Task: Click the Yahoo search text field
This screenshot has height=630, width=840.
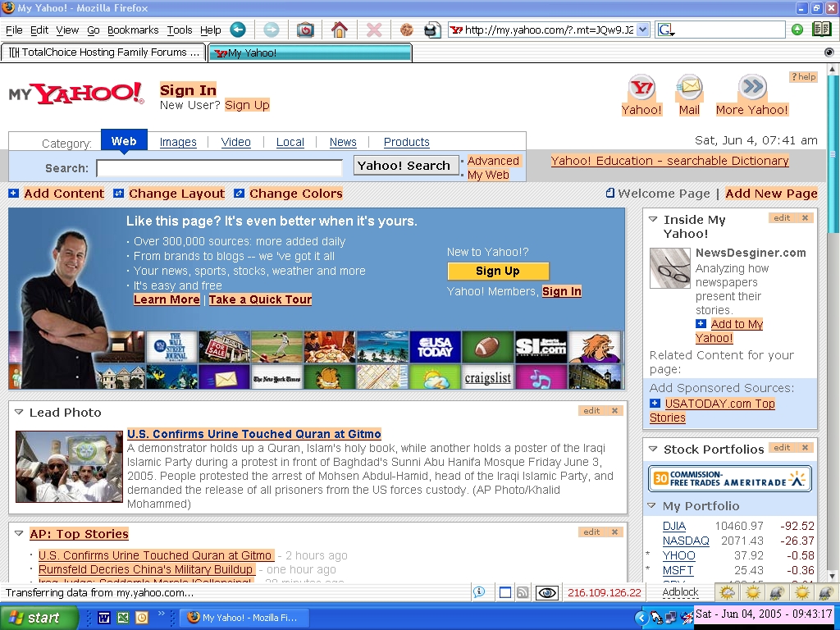Action: pos(219,168)
